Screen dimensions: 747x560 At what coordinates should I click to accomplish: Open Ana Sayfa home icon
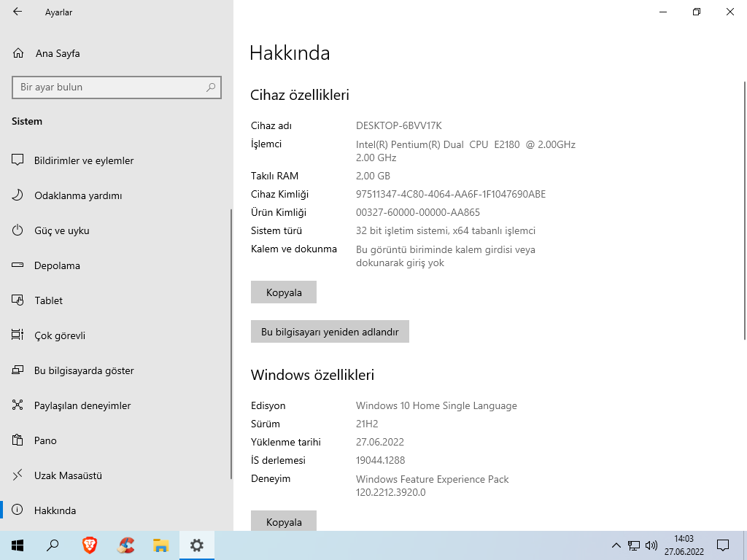[x=18, y=53]
